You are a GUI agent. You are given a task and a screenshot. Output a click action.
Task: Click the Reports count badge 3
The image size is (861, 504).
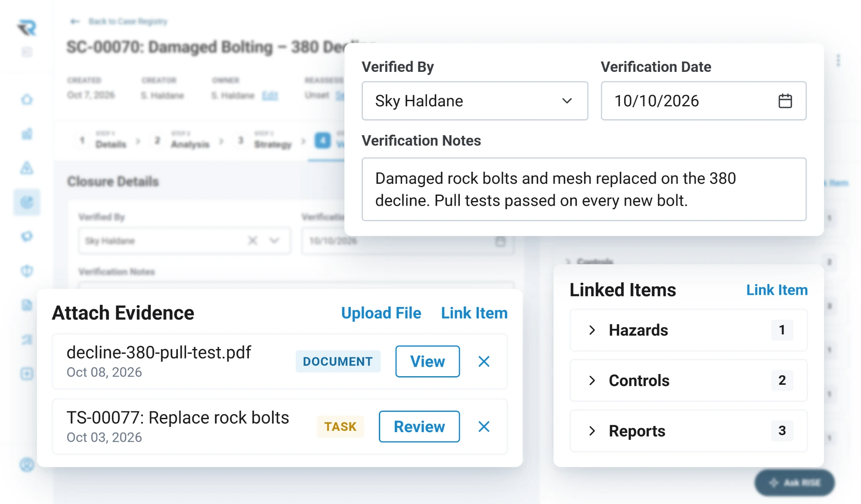782,431
